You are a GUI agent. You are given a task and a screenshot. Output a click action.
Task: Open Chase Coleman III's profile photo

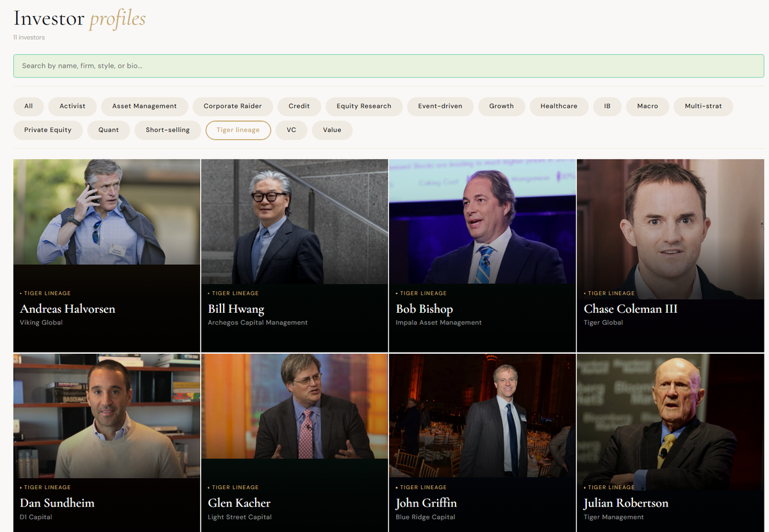pos(670,229)
